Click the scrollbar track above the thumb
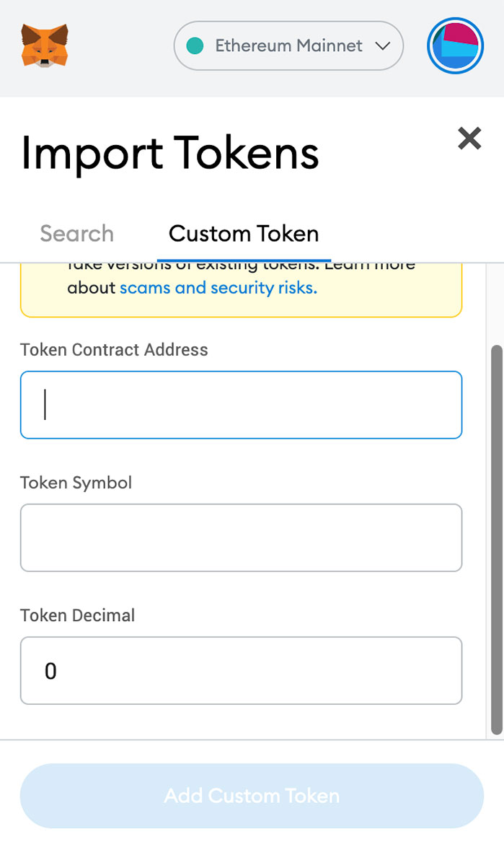The height and width of the screenshot is (847, 504). point(497,304)
